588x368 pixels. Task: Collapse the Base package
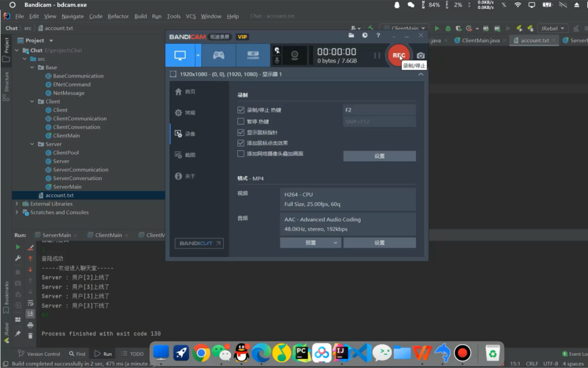(x=32, y=67)
